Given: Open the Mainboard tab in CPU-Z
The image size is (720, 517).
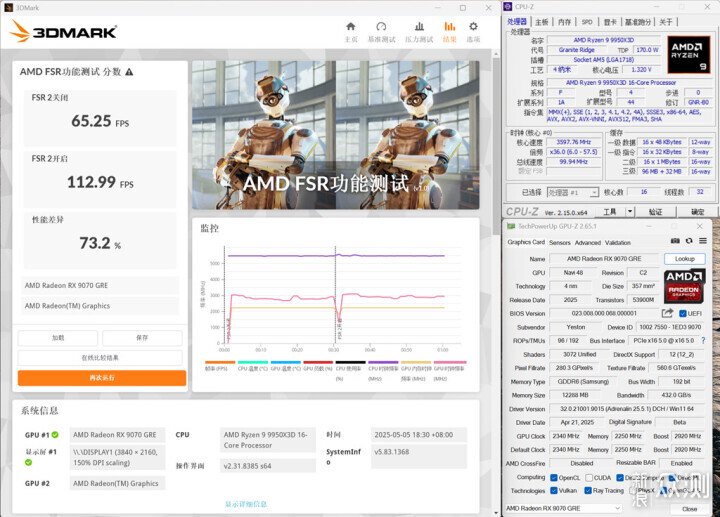Looking at the screenshot, I should point(542,22).
